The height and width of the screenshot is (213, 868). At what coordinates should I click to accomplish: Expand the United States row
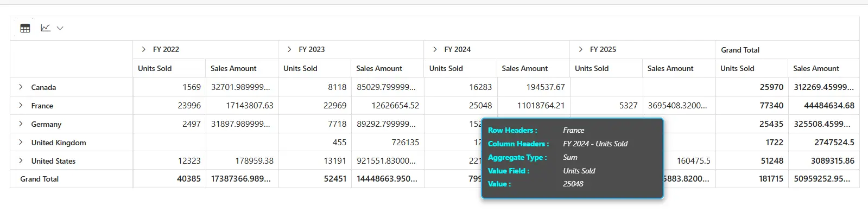point(21,160)
